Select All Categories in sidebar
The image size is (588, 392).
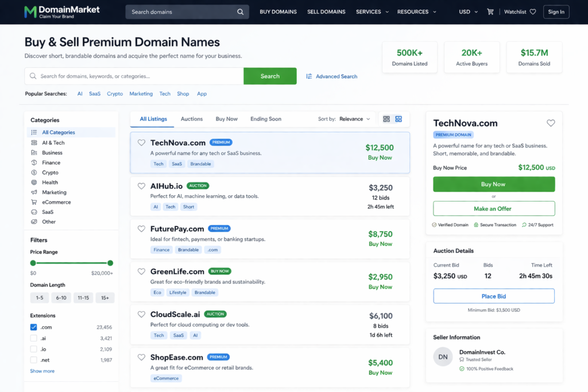point(71,132)
